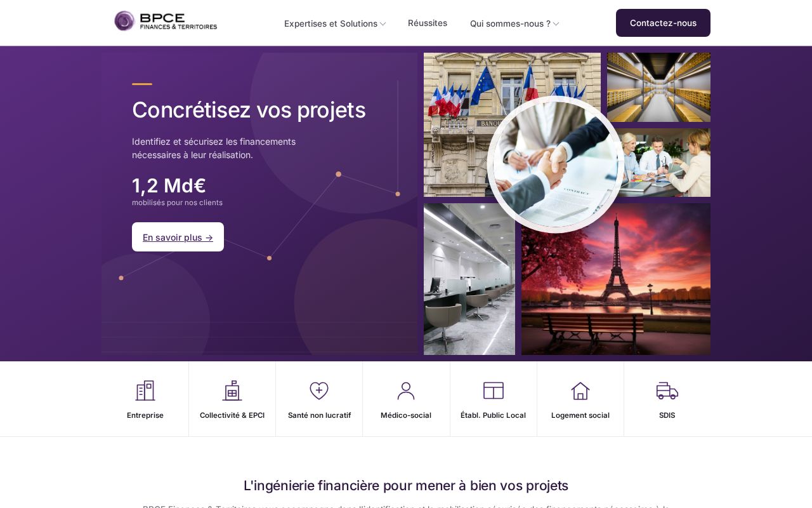Expand the Expertises et Solutions chevron
812x508 pixels.
383,24
